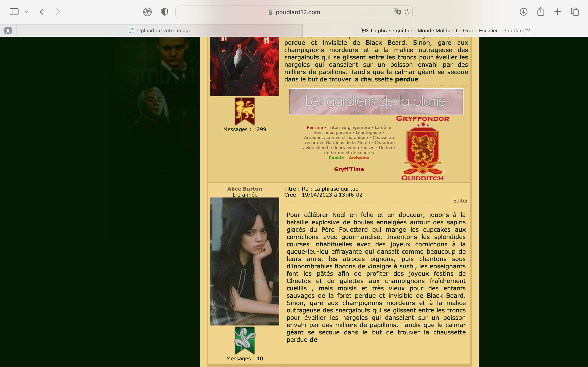Click Editer on Alice Burton's post
588x367 pixels.
click(460, 201)
